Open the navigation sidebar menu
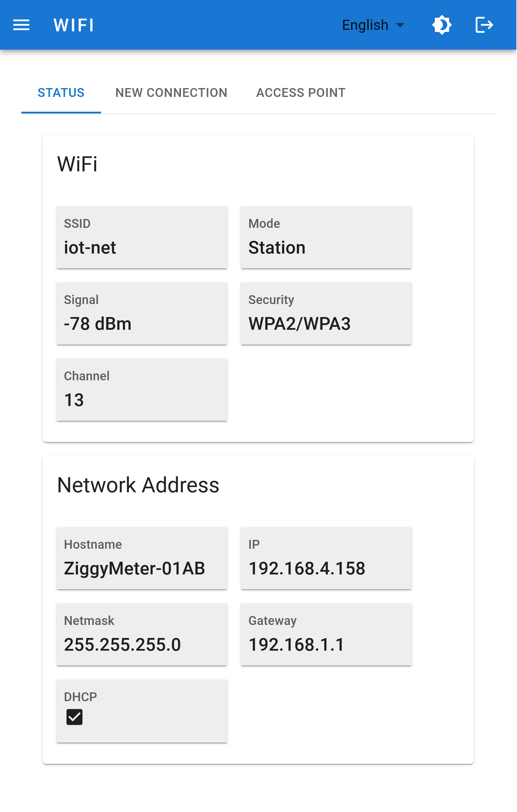 coord(21,25)
